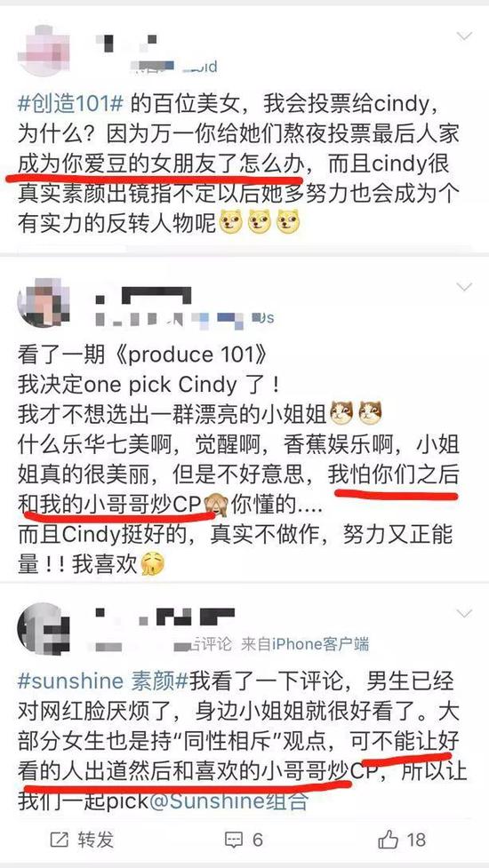
Task: Tap the blushing emoji after 我喜欢
Action: click(x=154, y=565)
